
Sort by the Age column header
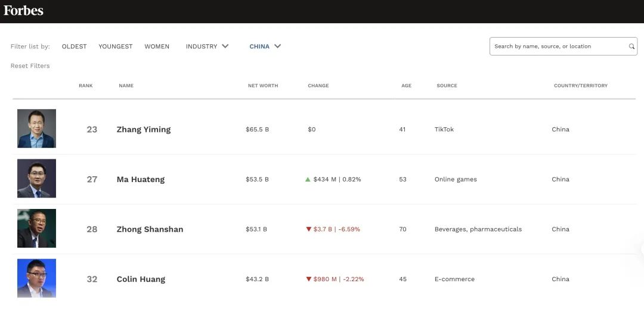(406, 86)
